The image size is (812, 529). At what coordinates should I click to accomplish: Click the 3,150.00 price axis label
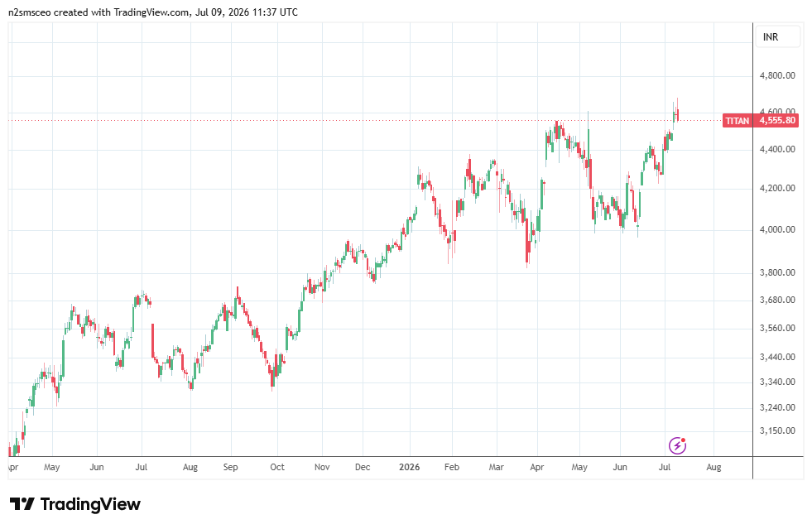(776, 430)
